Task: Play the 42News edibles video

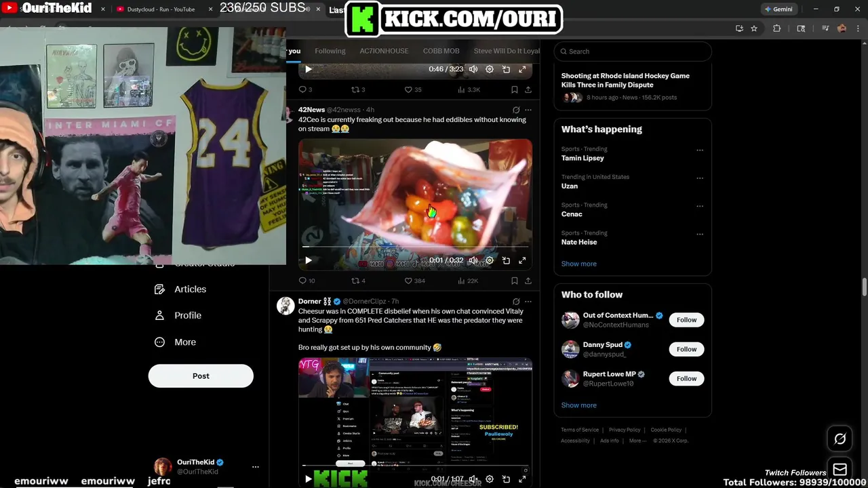Action: pos(308,260)
